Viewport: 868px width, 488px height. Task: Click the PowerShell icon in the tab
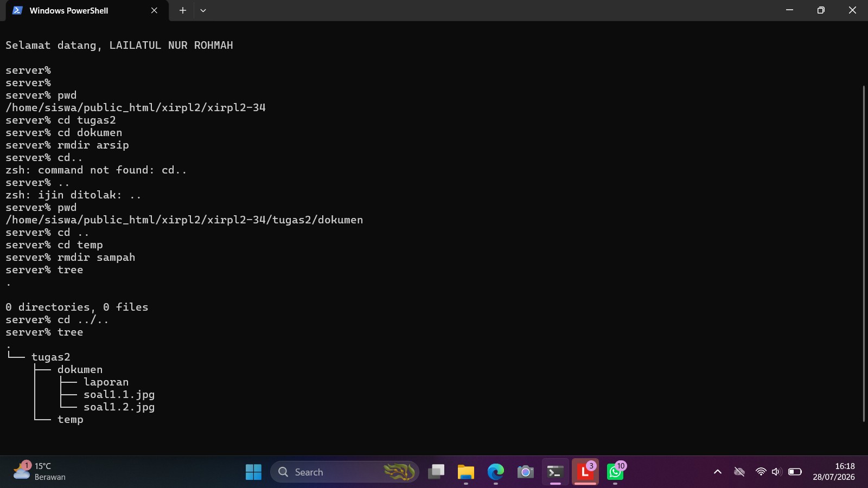point(17,10)
